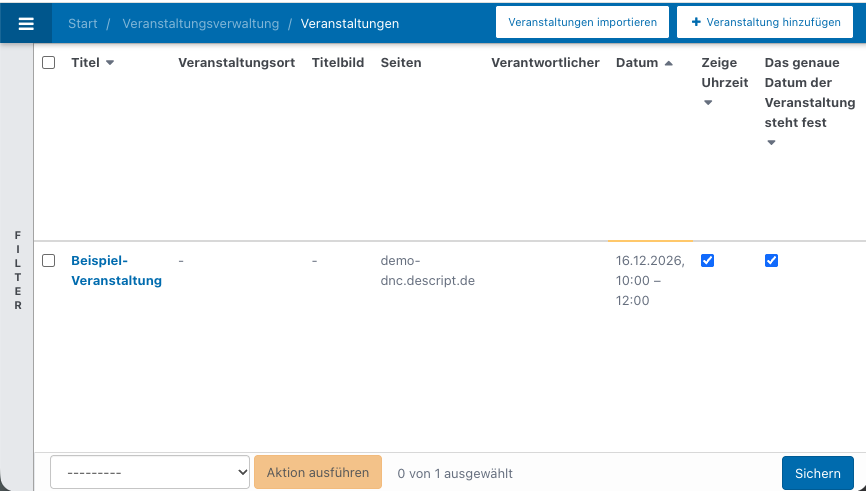Click Veranstaltungen importieren button

click(582, 22)
